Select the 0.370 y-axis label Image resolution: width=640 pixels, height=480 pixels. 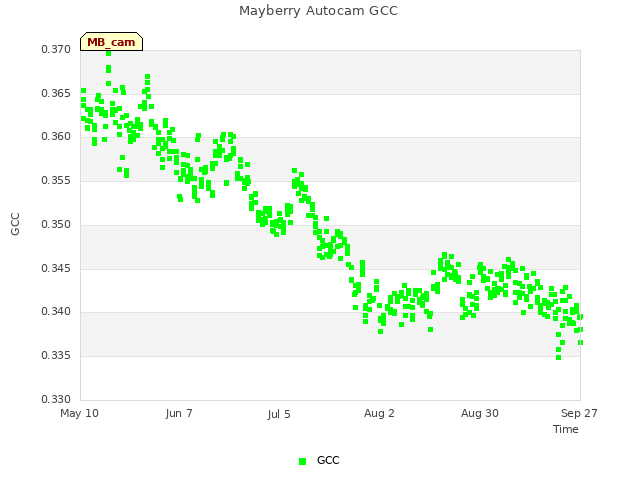(56, 49)
